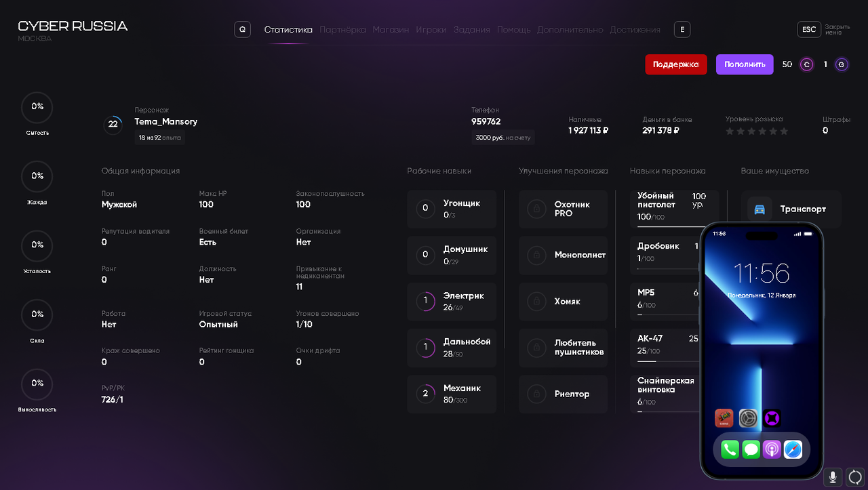Click the Убойный пистолет skill progress bar
Viewport: 868px width, 490px height.
pos(671,226)
